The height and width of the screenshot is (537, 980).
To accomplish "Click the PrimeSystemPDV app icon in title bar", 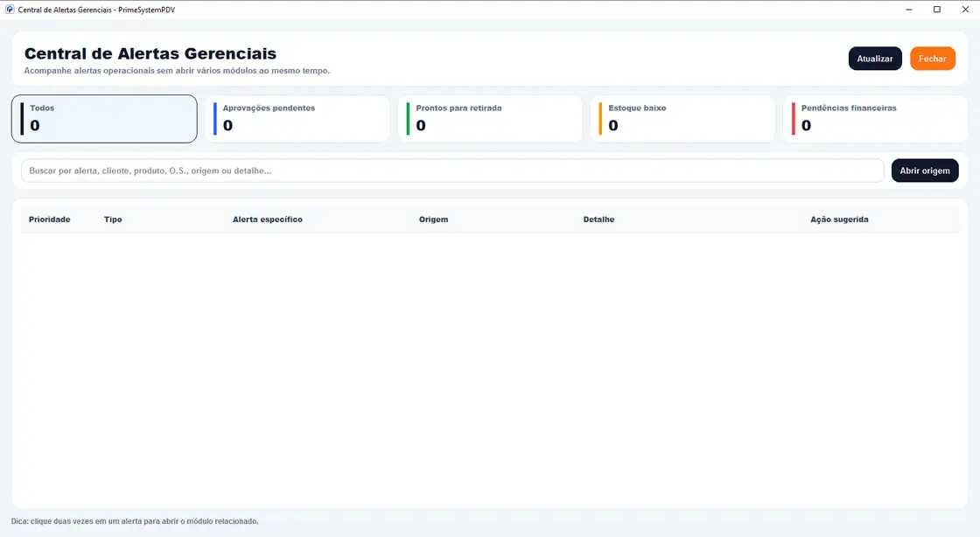I will (x=10, y=10).
